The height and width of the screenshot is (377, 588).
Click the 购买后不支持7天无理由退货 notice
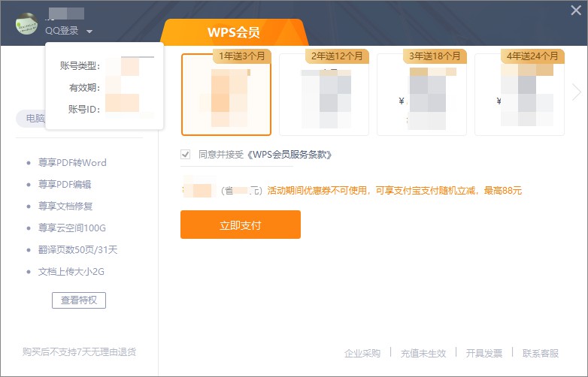(x=79, y=352)
